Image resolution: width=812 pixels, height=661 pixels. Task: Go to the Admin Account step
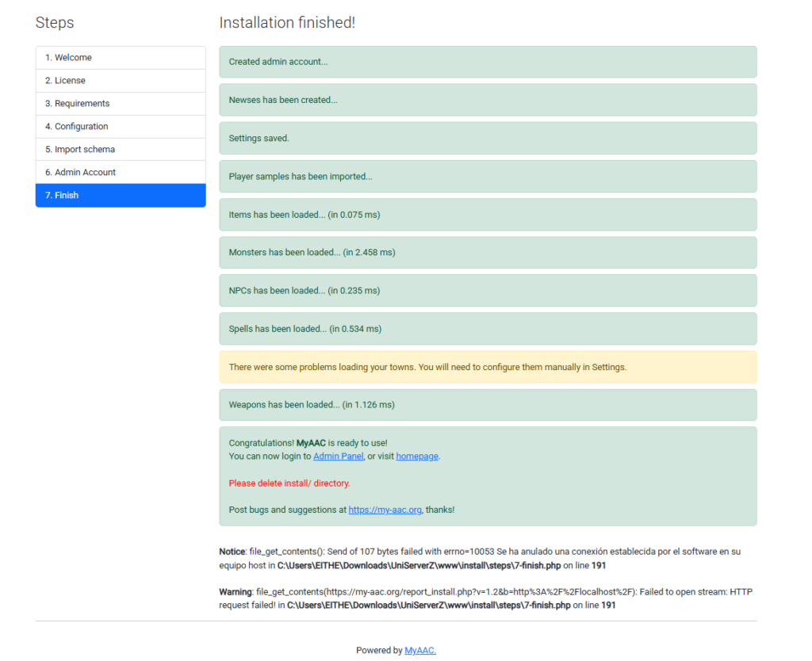pos(121,172)
